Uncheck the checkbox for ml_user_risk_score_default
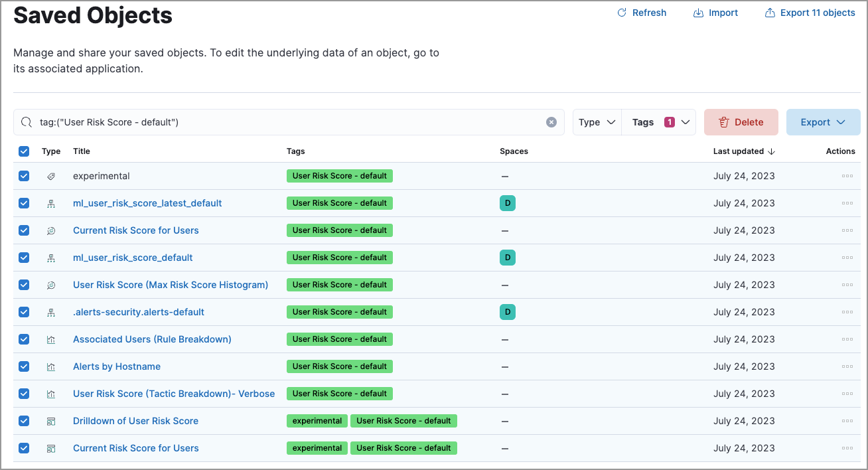Image resolution: width=868 pixels, height=470 pixels. point(24,258)
